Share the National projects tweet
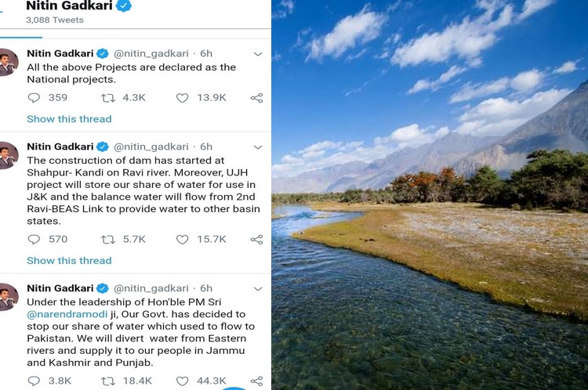This screenshot has height=390, width=588. point(256,98)
